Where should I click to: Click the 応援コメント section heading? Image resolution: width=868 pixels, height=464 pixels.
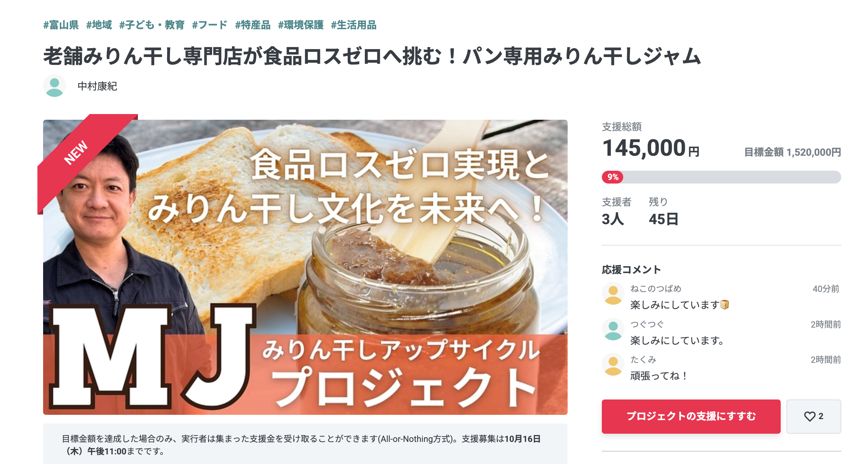pos(631,270)
